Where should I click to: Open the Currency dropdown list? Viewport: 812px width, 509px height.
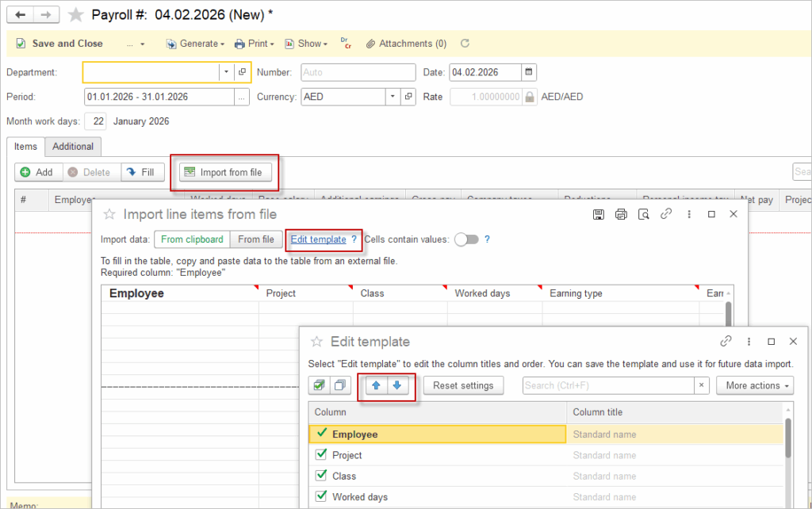pos(392,97)
